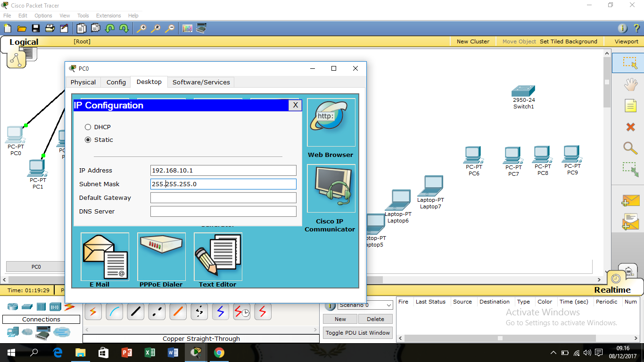
Task: Select Laptop7 in the workspace
Action: (431, 186)
